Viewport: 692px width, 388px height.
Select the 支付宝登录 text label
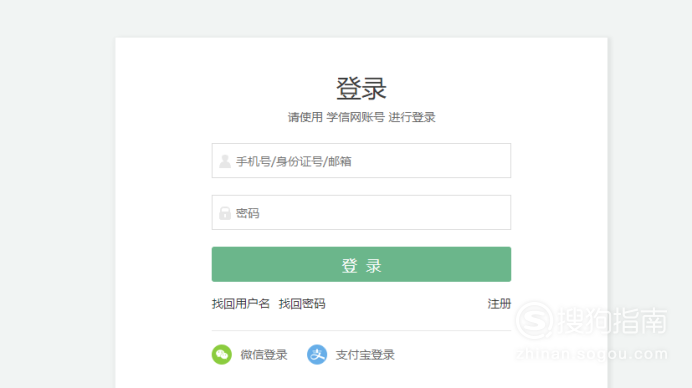point(365,355)
